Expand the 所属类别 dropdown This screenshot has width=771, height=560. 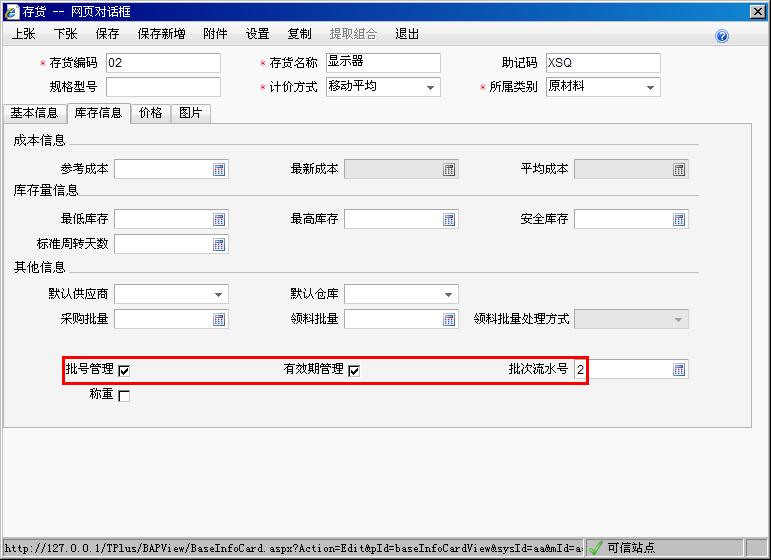(x=650, y=88)
